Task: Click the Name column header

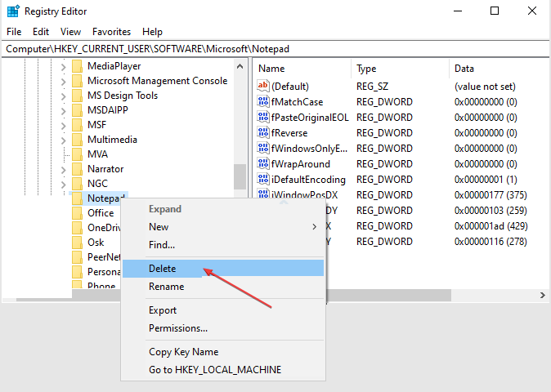Action: click(271, 69)
